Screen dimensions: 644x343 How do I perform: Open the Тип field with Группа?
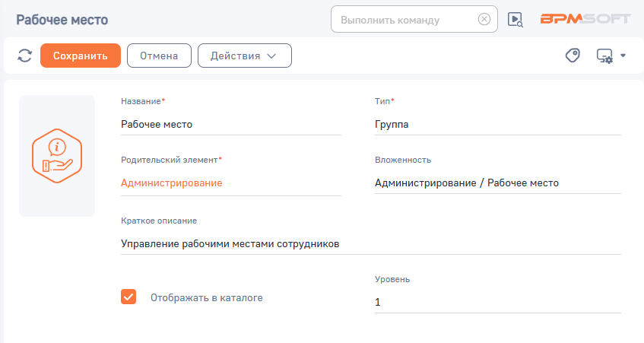(x=498, y=125)
